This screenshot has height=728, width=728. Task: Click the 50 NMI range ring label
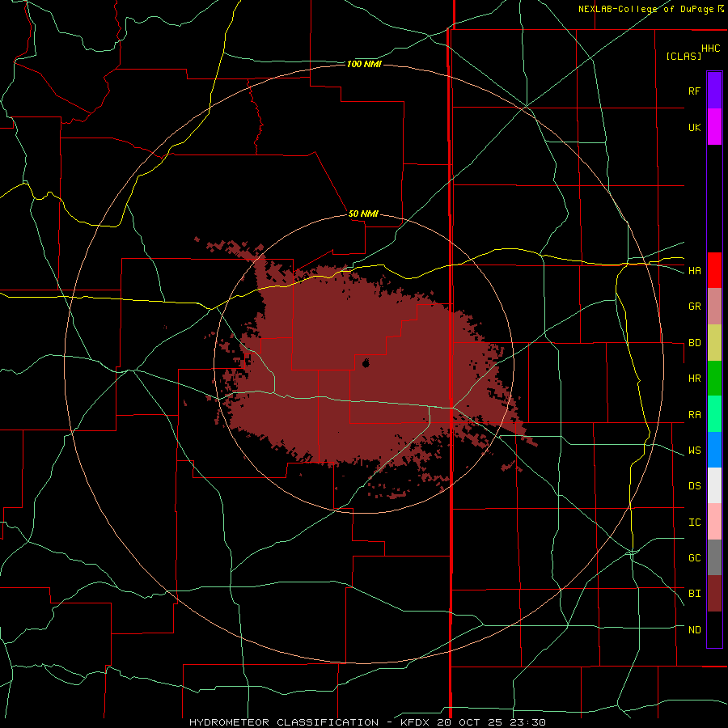363,214
